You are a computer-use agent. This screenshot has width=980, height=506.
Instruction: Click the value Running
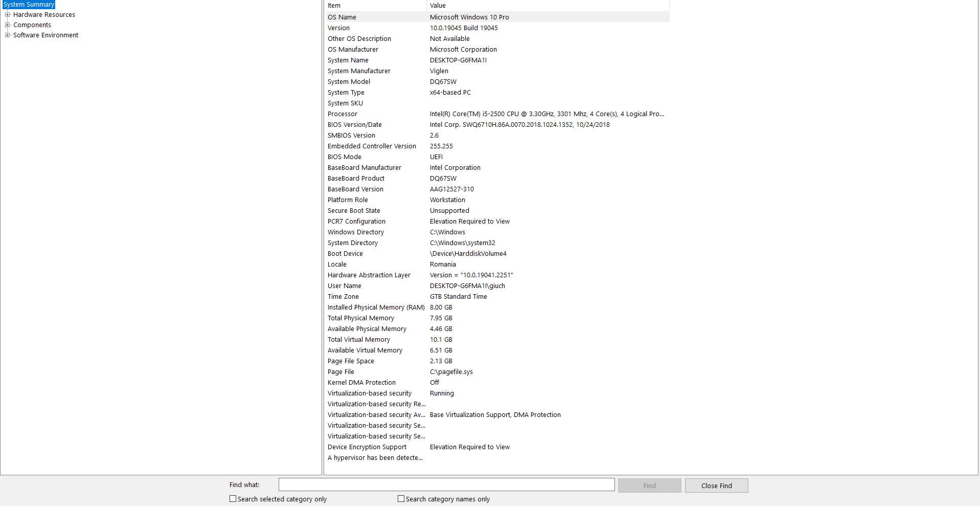(442, 393)
